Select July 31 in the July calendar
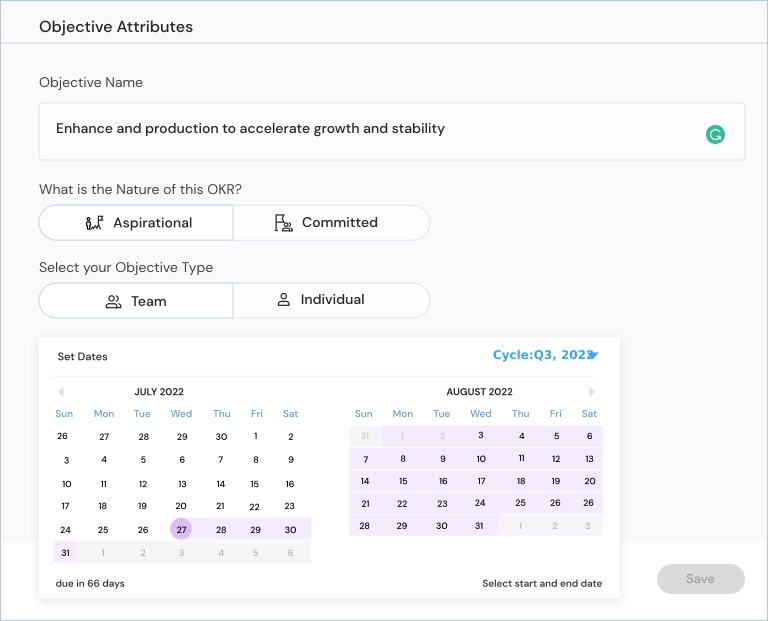The image size is (768, 621). pos(65,553)
